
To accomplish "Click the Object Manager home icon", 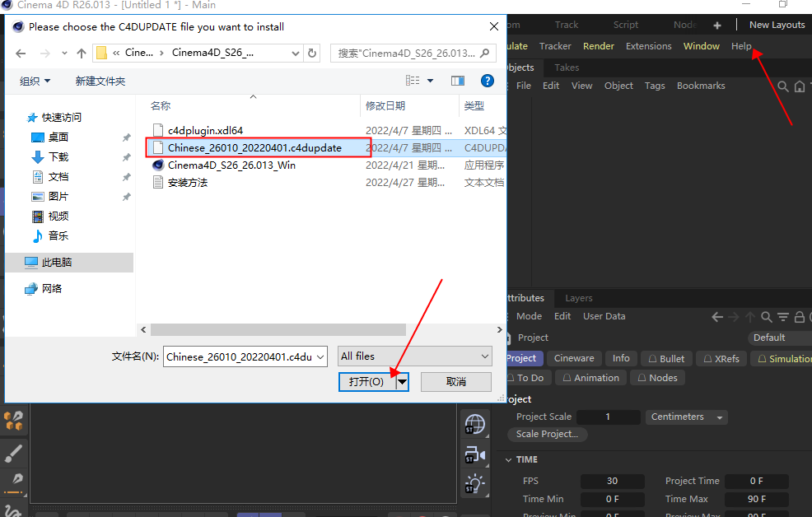I will (800, 86).
